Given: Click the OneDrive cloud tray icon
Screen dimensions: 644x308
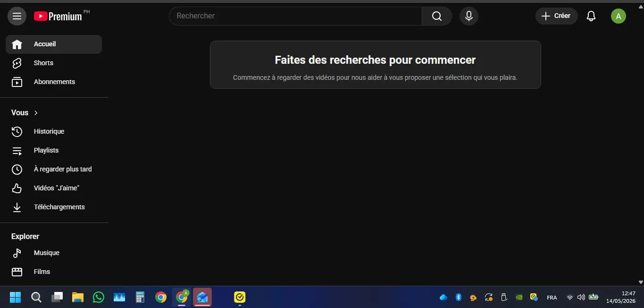Looking at the screenshot, I should (x=443, y=297).
